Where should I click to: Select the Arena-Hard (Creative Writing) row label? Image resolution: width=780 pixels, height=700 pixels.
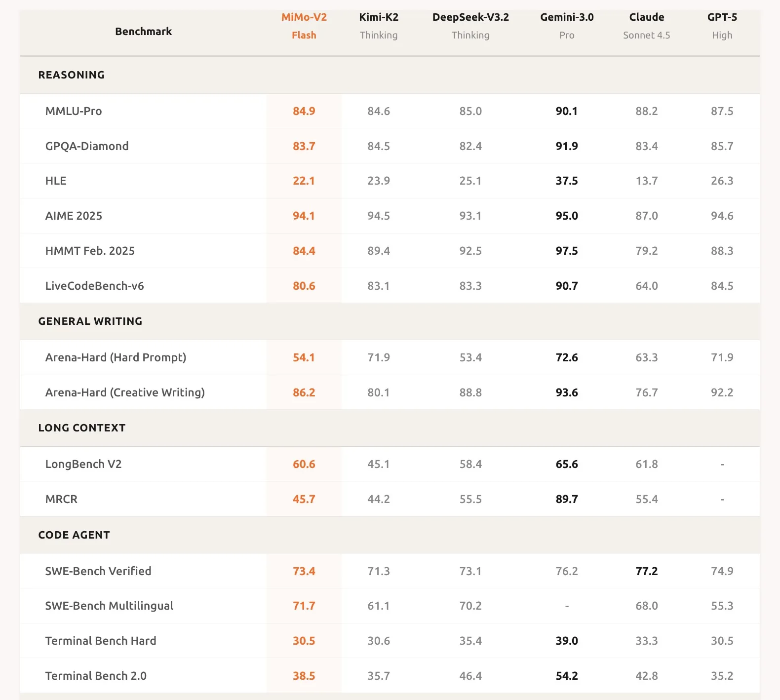pos(125,392)
